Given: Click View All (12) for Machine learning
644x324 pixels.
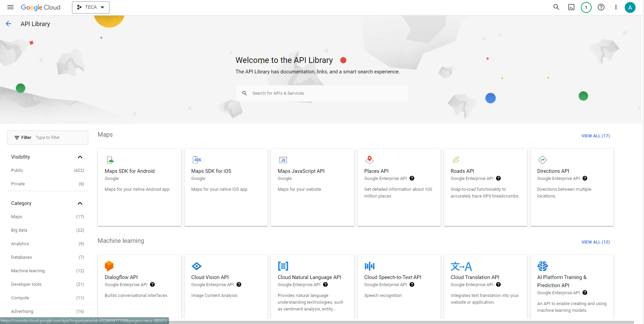Looking at the screenshot, I should [595, 242].
